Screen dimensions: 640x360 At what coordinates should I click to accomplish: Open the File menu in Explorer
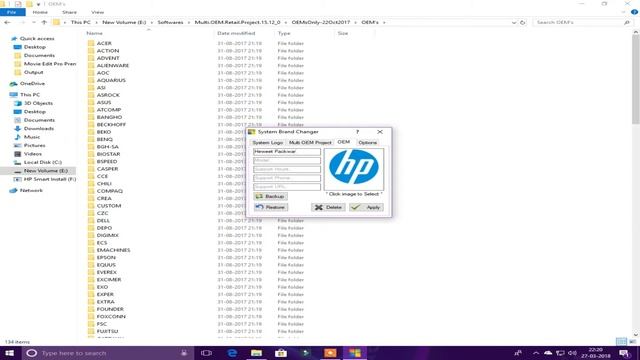tap(12, 12)
